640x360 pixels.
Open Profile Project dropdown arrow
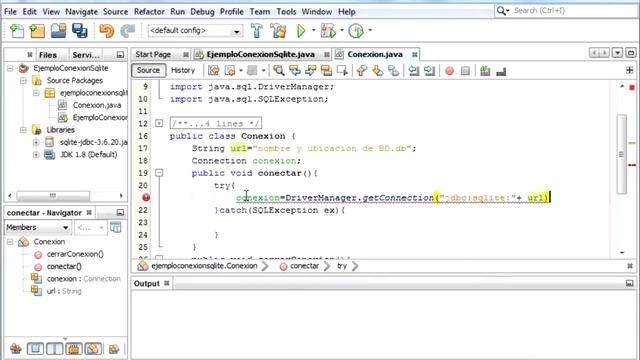pyautogui.click(x=370, y=30)
